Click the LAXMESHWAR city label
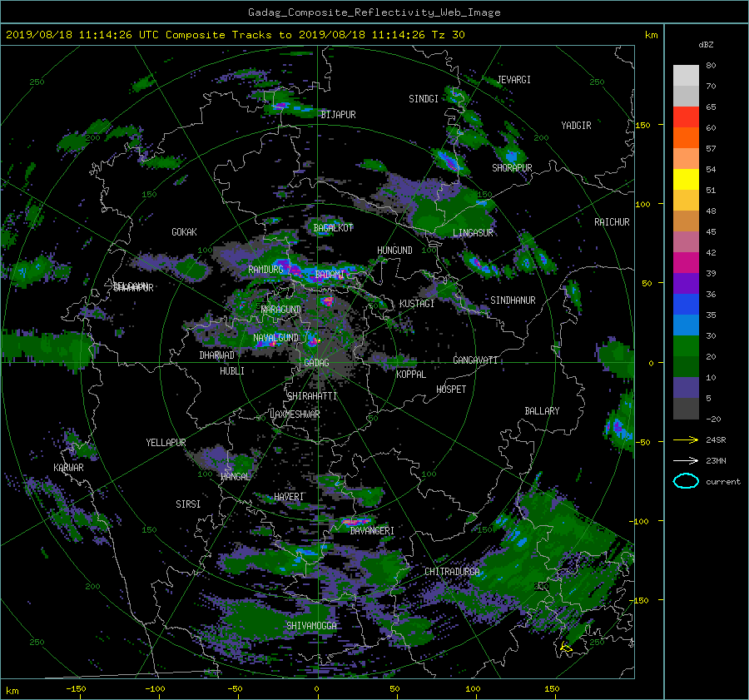This screenshot has height=700, width=749. click(x=295, y=415)
